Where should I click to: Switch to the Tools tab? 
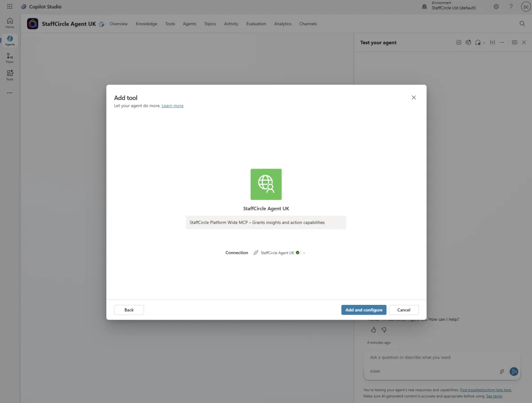170,24
